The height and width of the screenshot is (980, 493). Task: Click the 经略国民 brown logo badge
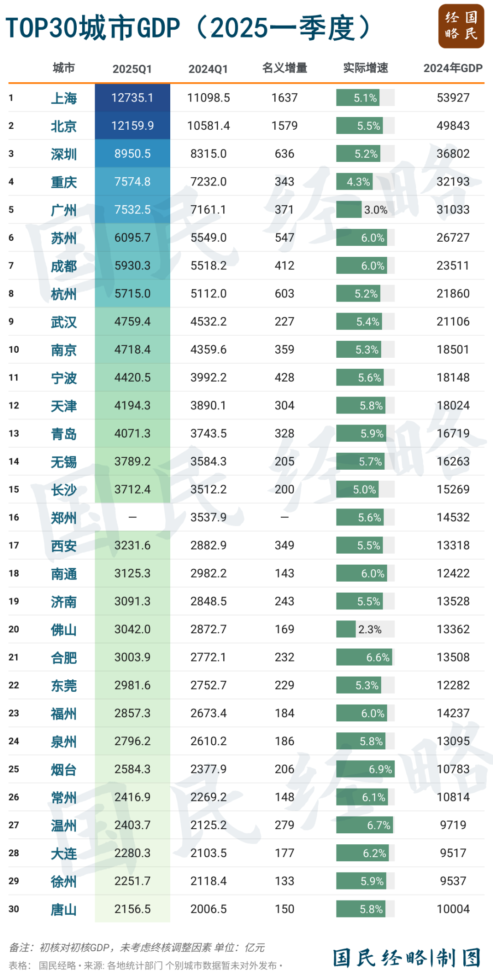pyautogui.click(x=461, y=26)
